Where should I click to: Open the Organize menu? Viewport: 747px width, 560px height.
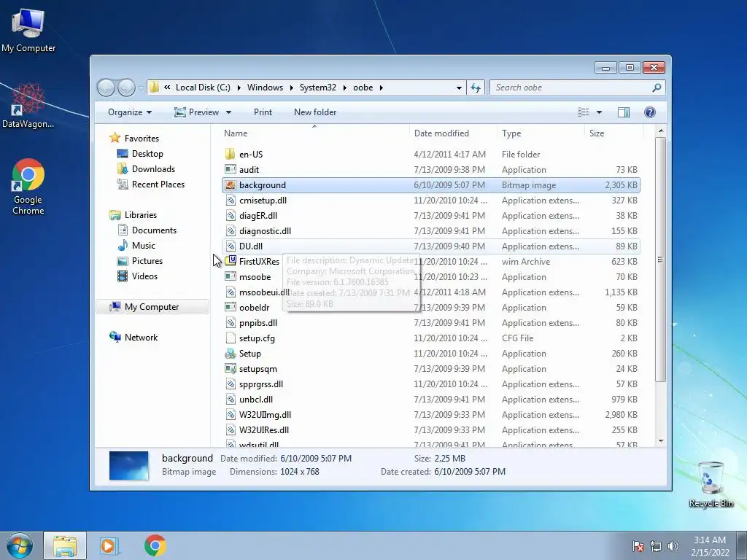[x=130, y=112]
